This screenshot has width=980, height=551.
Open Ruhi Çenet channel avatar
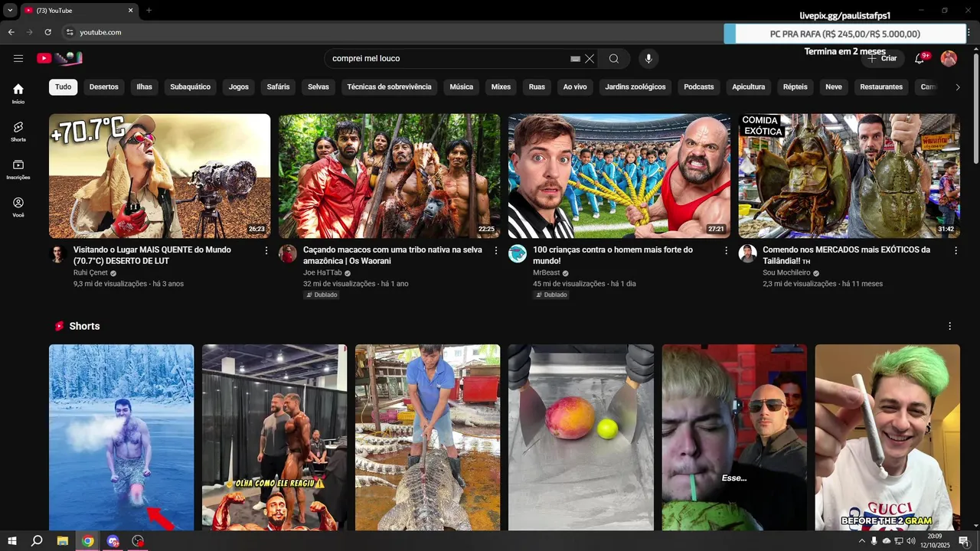tap(58, 254)
